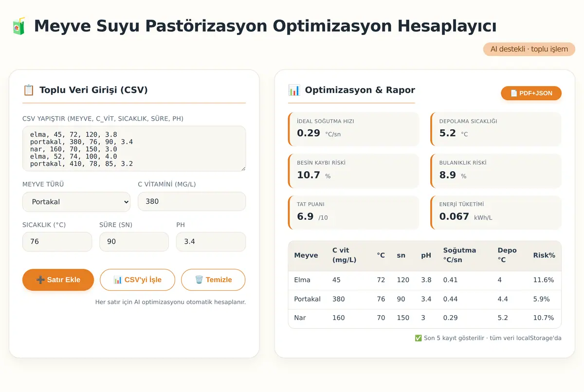Click the 6.9 /10 taste score value
The image size is (584, 392).
(x=312, y=217)
